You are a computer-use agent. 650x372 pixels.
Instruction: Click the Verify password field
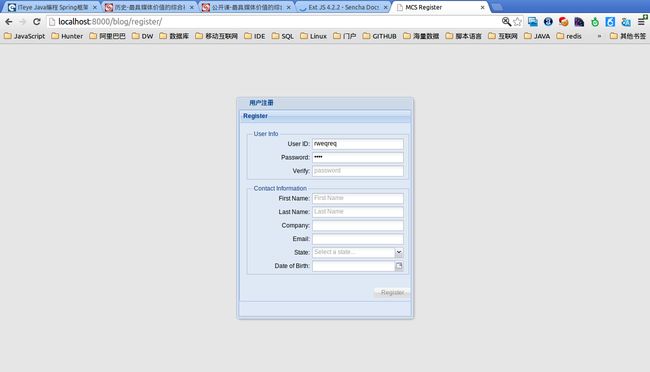tap(358, 171)
